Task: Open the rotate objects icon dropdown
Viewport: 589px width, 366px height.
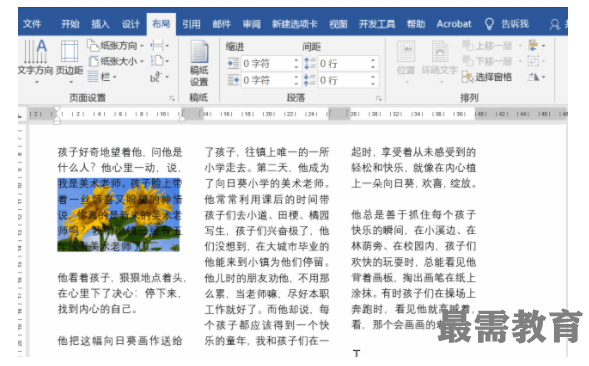Action: click(536, 77)
